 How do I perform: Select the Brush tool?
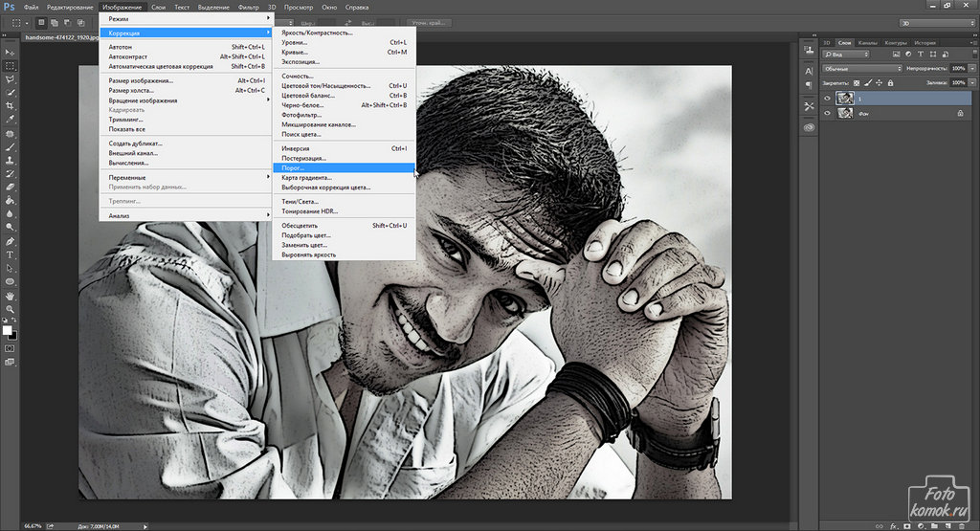10,147
